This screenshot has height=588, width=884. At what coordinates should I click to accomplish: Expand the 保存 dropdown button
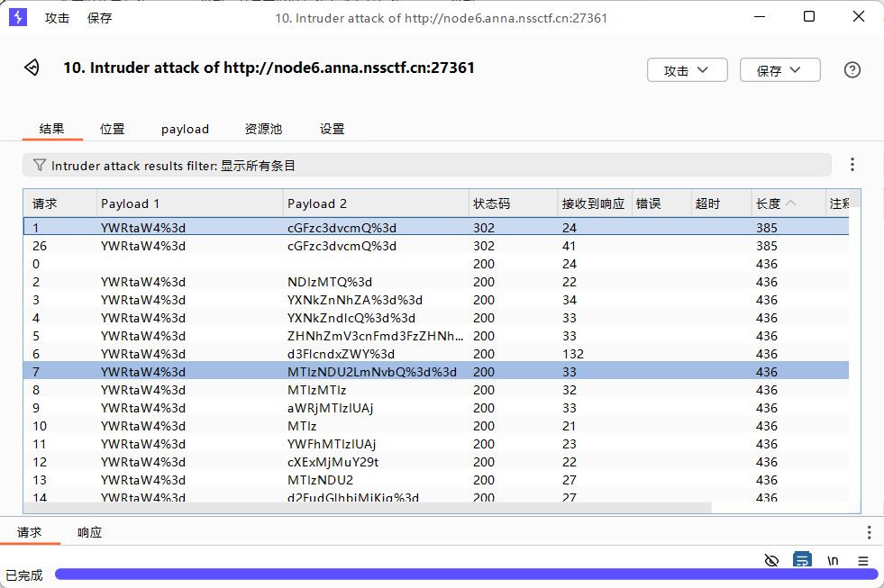tap(779, 70)
